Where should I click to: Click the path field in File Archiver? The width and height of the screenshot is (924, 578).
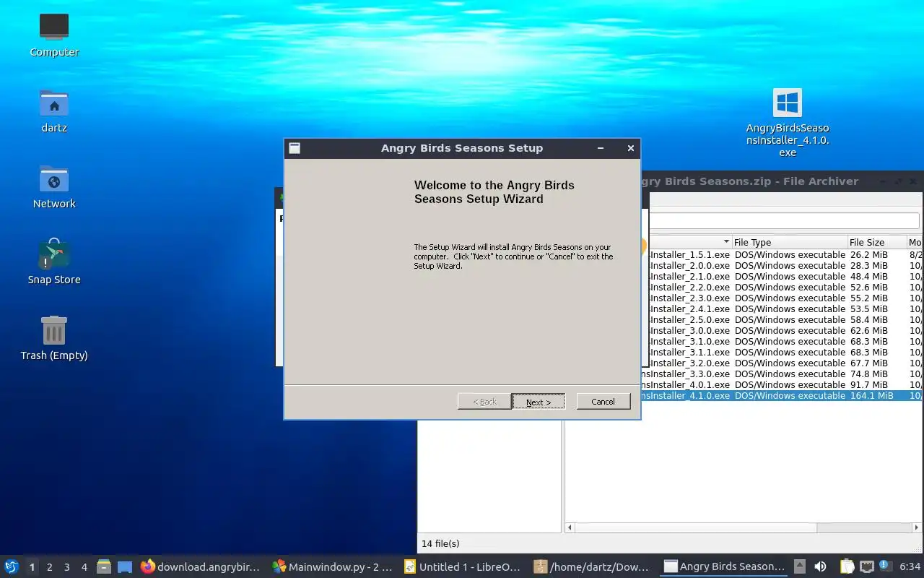(x=784, y=220)
